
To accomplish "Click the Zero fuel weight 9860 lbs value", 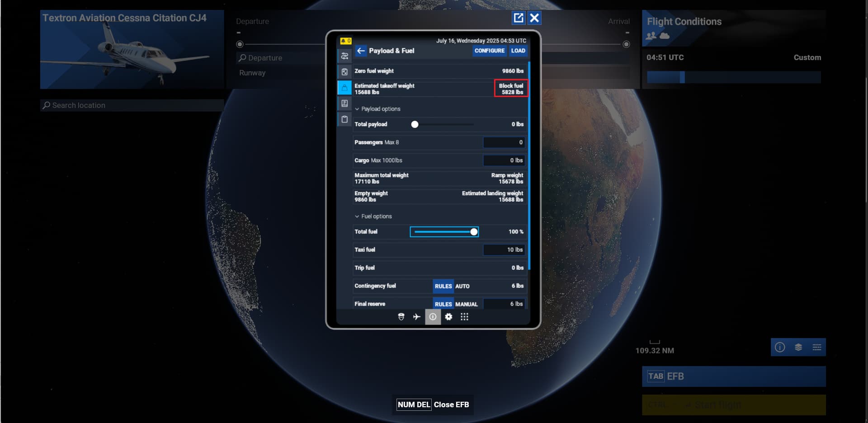I will click(x=513, y=71).
